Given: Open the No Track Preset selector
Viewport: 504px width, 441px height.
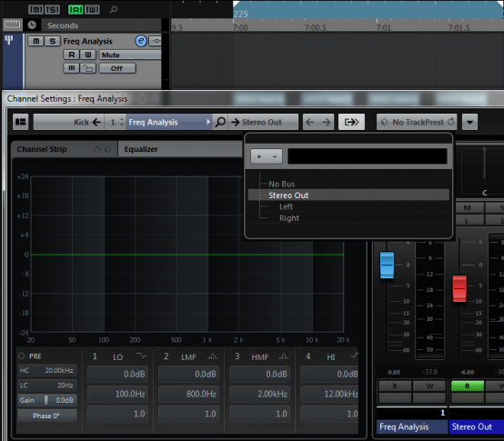Looking at the screenshot, I should point(417,122).
